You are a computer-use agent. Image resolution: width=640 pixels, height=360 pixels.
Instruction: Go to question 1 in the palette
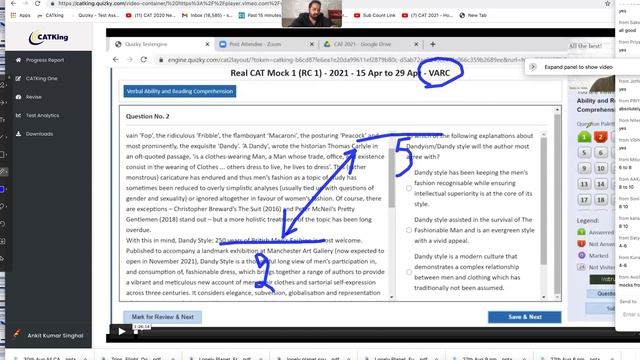tap(584, 137)
